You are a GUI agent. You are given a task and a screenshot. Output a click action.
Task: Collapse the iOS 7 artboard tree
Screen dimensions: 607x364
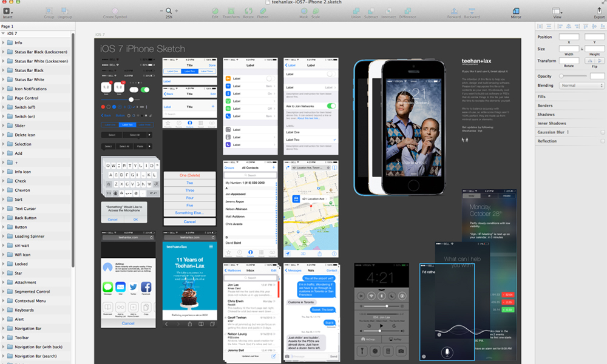tap(3, 34)
